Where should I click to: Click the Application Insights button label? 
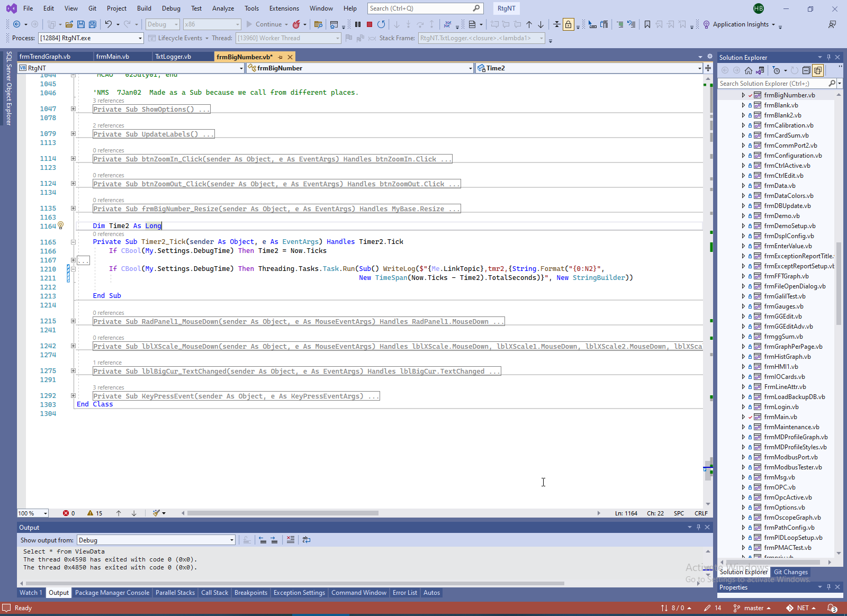click(x=741, y=24)
